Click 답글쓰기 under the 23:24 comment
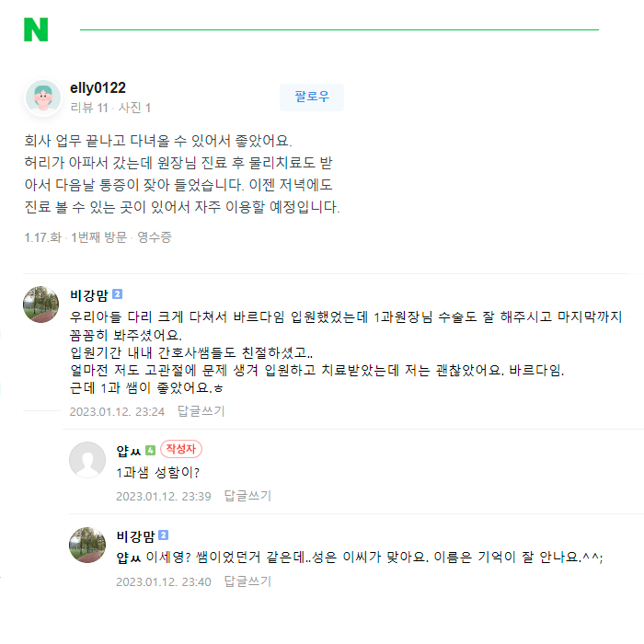 tap(201, 411)
